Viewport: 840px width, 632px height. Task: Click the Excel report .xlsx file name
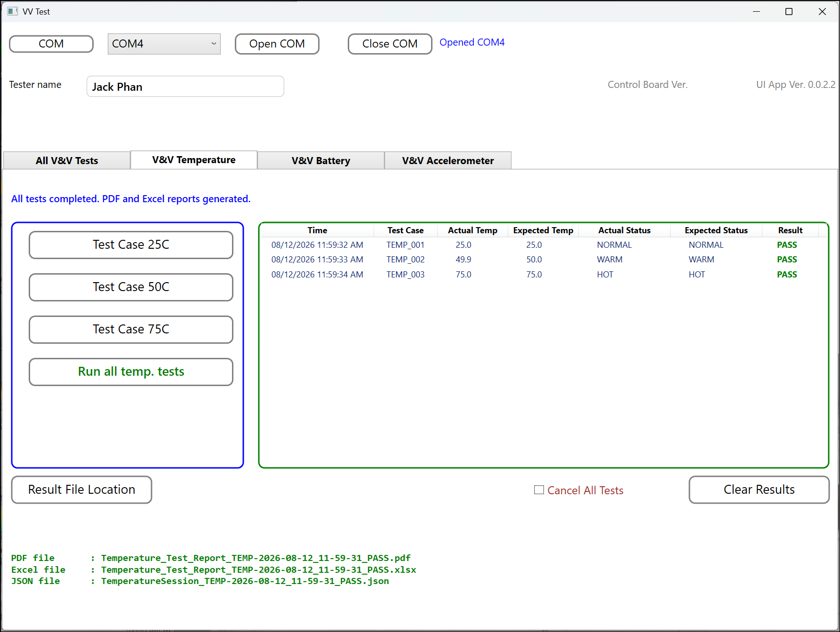click(259, 570)
